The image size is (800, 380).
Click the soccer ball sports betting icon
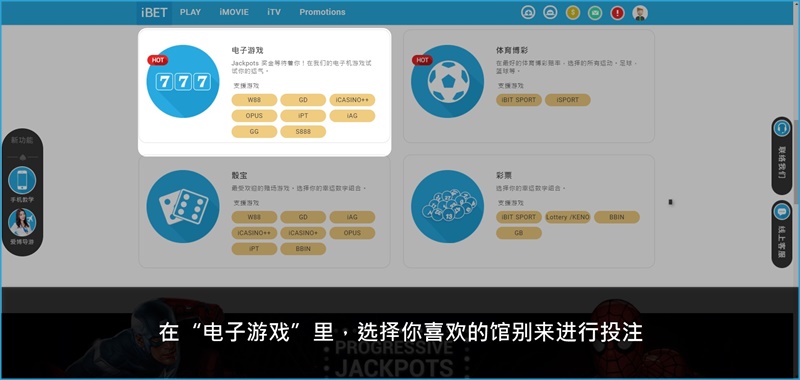pyautogui.click(x=447, y=82)
